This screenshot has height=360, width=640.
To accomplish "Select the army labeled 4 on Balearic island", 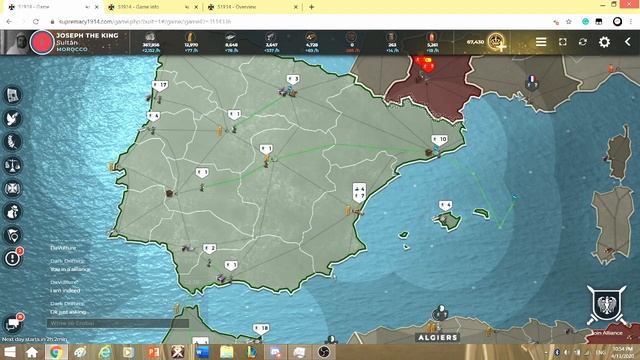I will click(445, 205).
